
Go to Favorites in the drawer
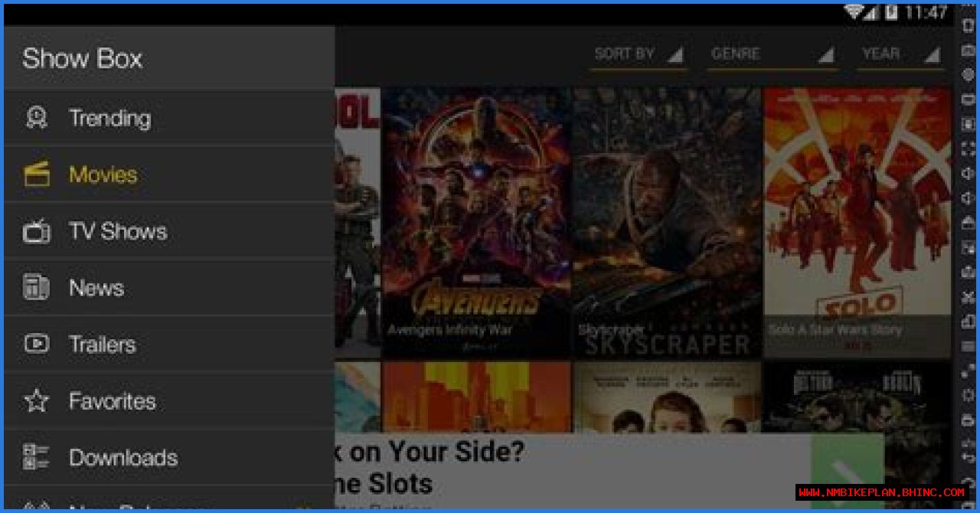pos(169,400)
